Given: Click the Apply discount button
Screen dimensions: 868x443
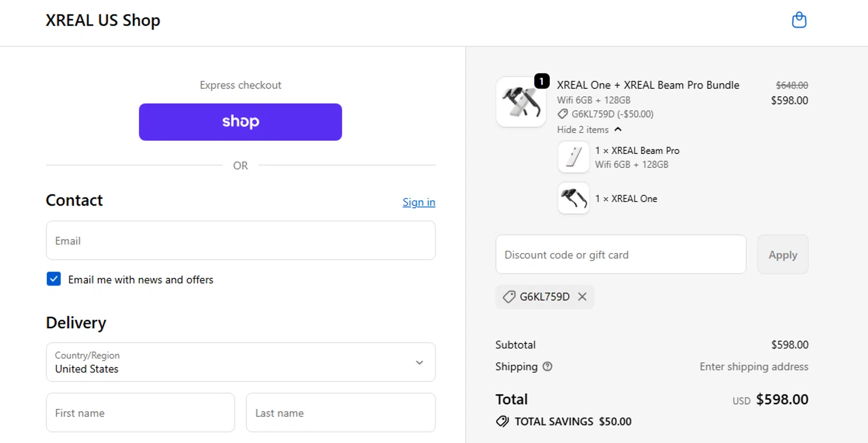Looking at the screenshot, I should click(x=783, y=255).
